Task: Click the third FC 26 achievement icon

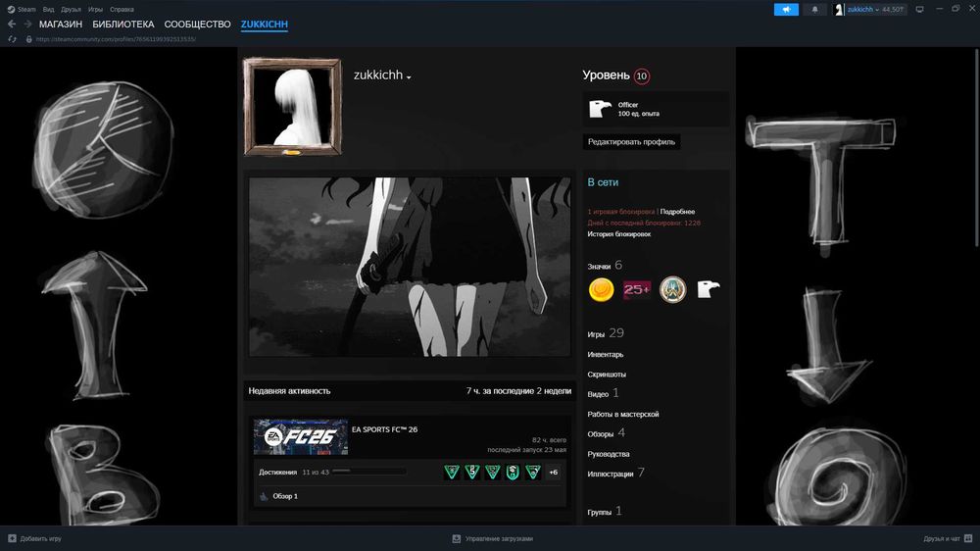Action: [493, 472]
